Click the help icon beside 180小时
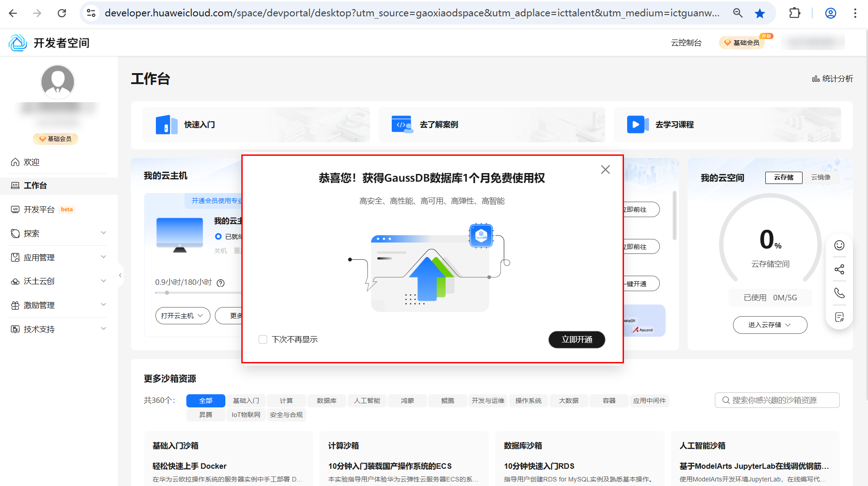 point(221,283)
